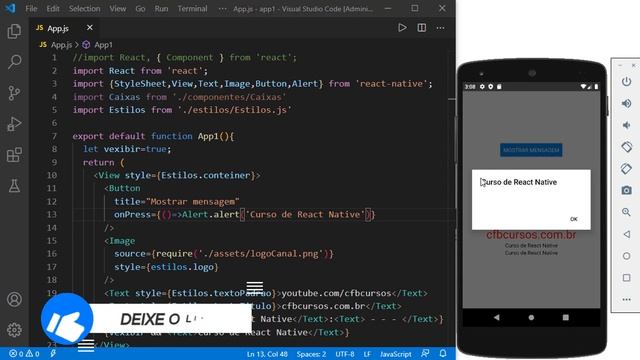This screenshot has height=360, width=640.
Task: Open the Testing flask view
Action: (14, 186)
